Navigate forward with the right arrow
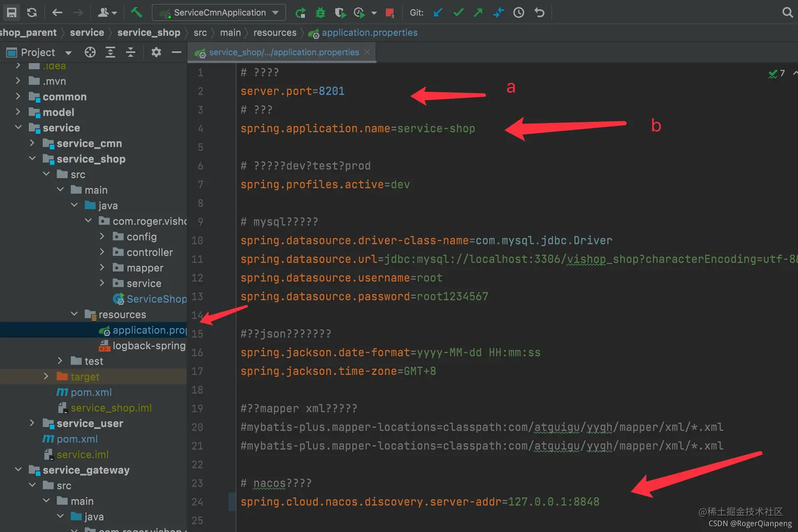Screen dimensions: 798x532 pos(78,12)
